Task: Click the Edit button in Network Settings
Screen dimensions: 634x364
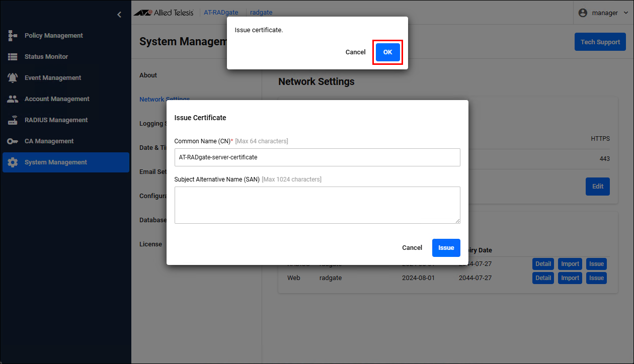Action: pyautogui.click(x=598, y=187)
